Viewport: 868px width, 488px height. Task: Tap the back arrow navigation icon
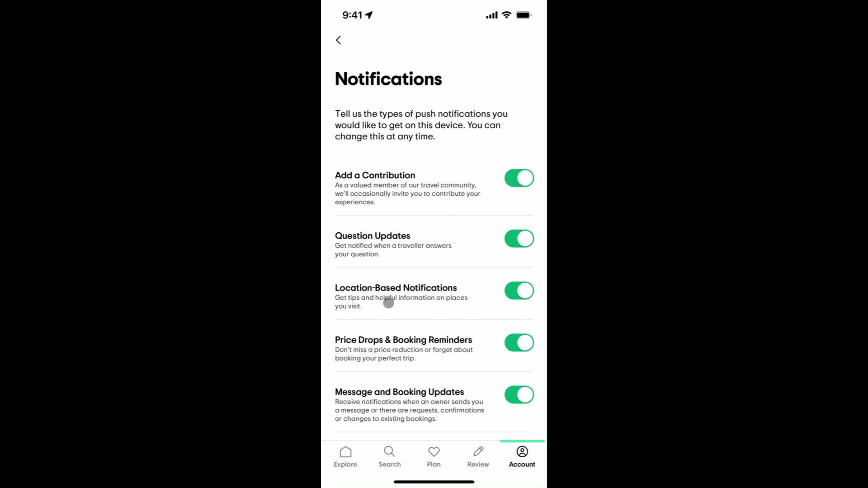(339, 40)
